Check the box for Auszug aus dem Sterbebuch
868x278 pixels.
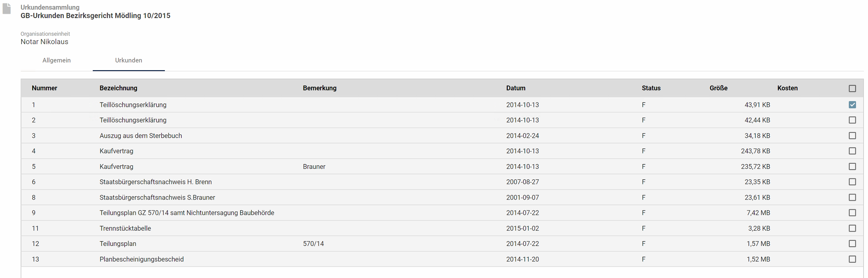click(x=852, y=136)
